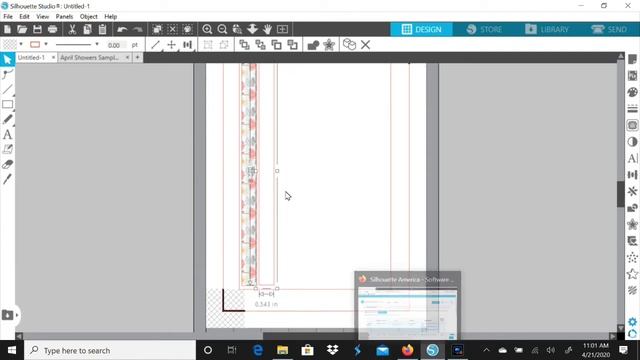Open the Help menu
The width and height of the screenshot is (640, 360).
tap(111, 17)
